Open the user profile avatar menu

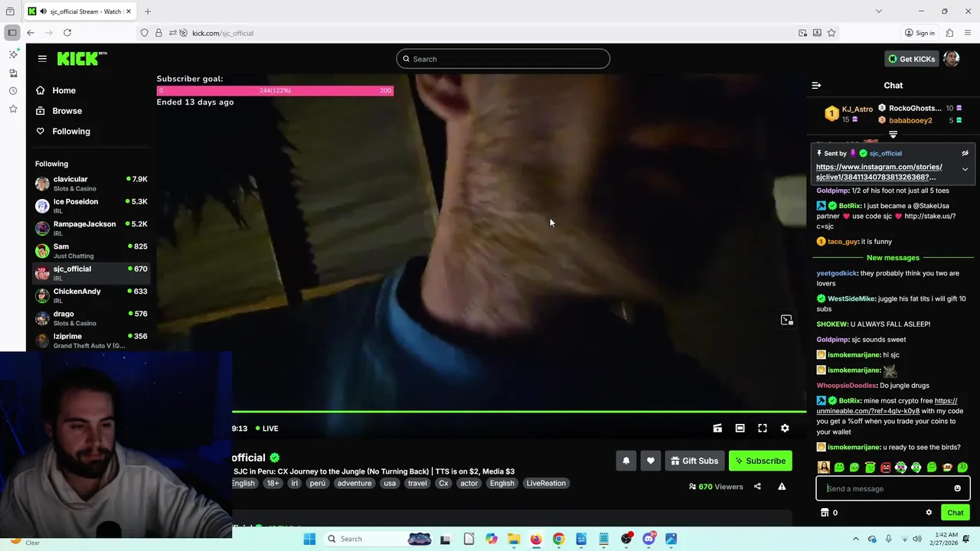pos(952,59)
